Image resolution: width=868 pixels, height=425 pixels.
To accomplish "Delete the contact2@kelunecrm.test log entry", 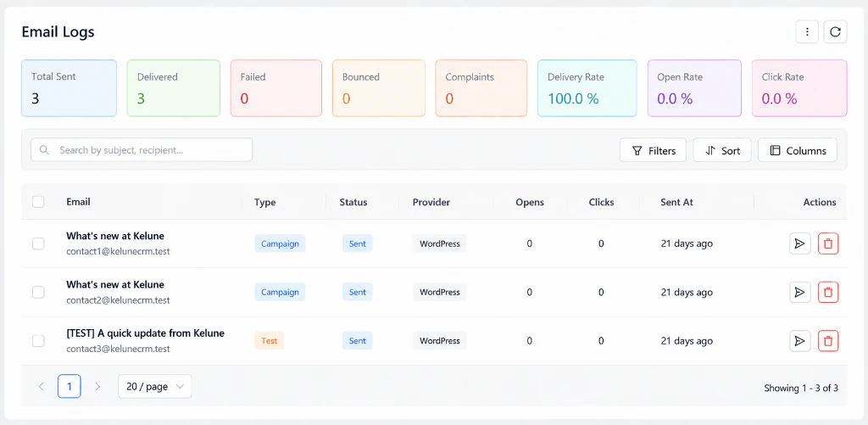I will [x=828, y=292].
